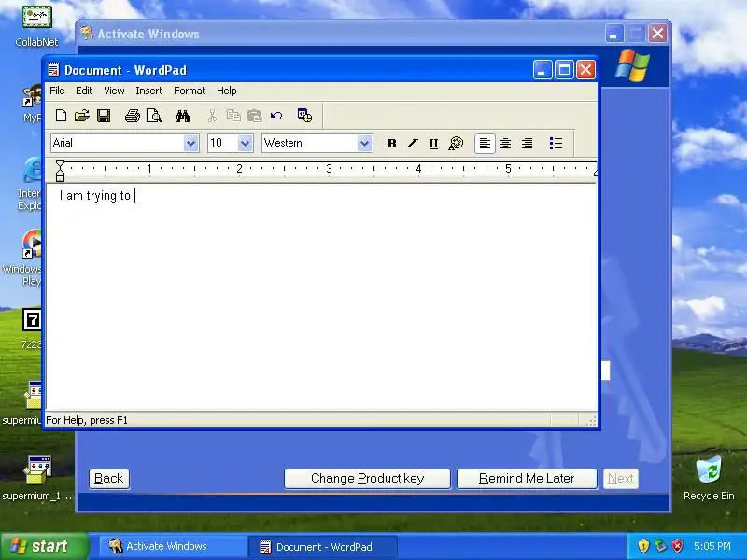Click inside the font size 10 field
Screen dimensions: 747x560
click(222, 144)
